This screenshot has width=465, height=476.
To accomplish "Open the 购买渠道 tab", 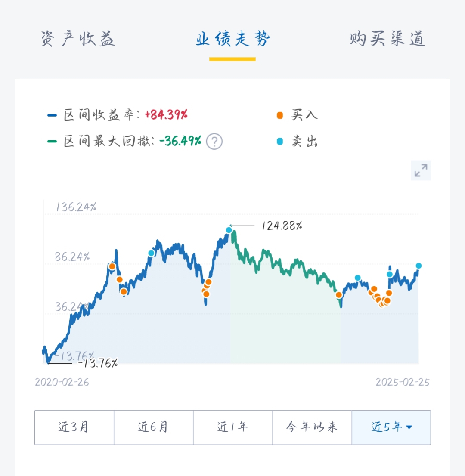I will [387, 40].
